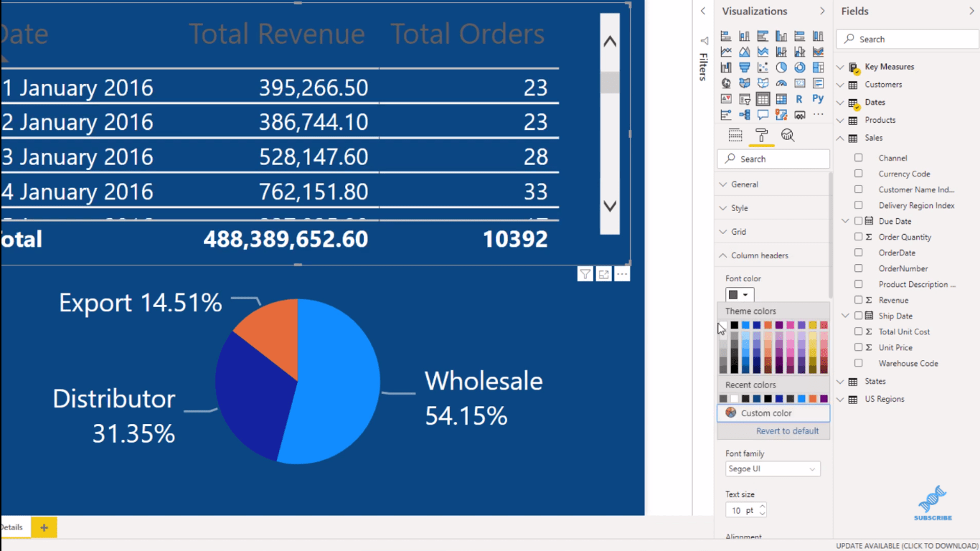980x551 pixels.
Task: Check the Order Quantity field
Action: [x=858, y=237]
